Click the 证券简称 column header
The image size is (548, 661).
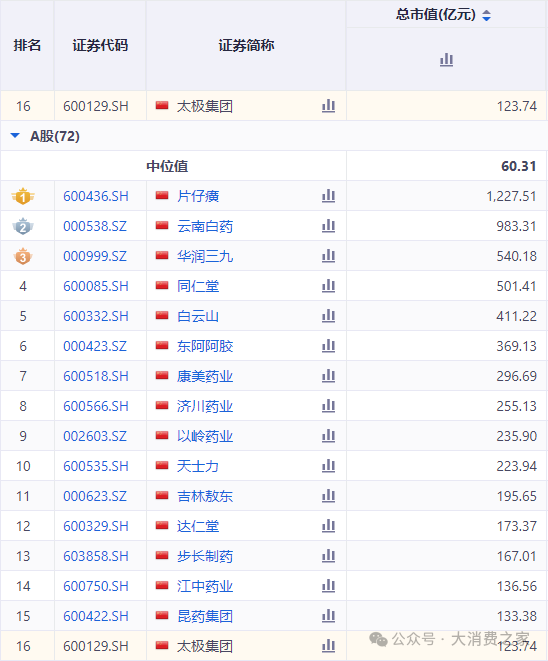[x=246, y=45]
